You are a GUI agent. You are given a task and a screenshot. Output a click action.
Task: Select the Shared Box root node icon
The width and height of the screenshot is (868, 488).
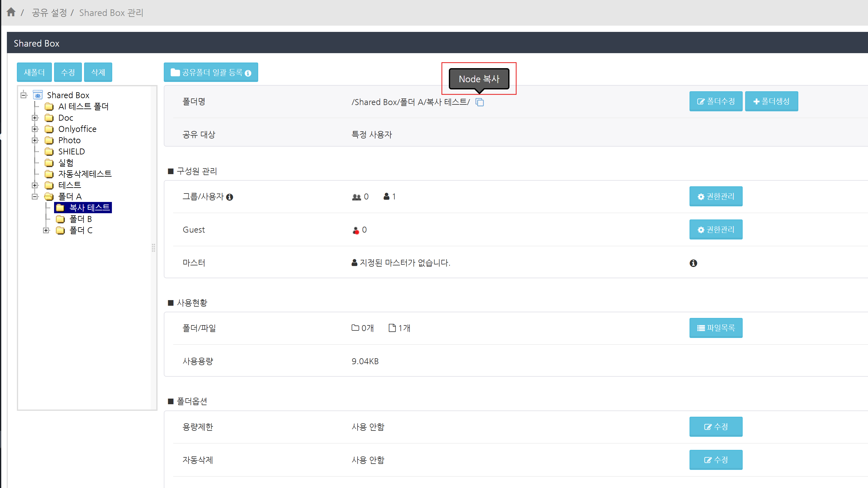(38, 95)
